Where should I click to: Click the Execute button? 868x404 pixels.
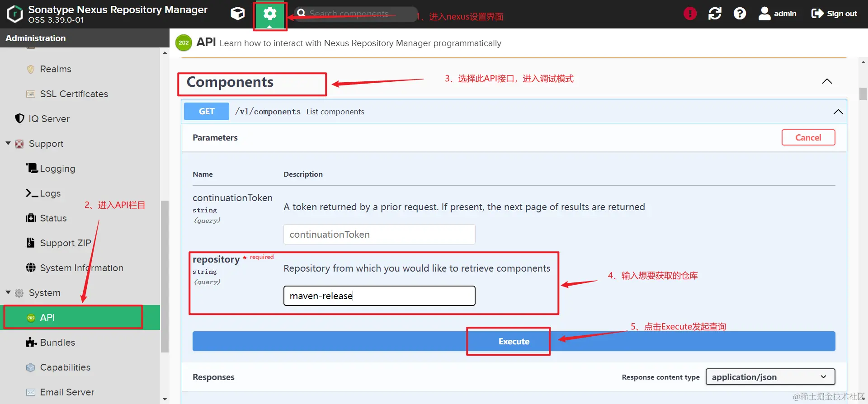pos(514,341)
